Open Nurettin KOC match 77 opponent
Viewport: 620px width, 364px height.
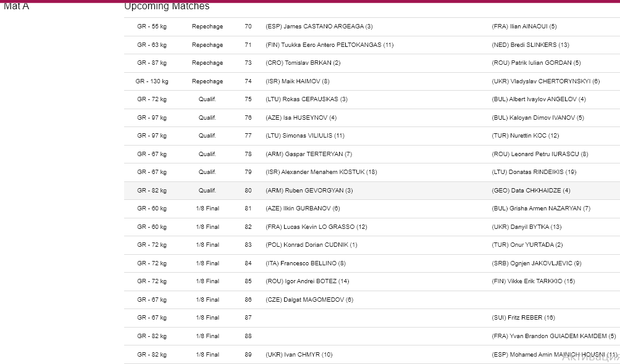tap(525, 136)
